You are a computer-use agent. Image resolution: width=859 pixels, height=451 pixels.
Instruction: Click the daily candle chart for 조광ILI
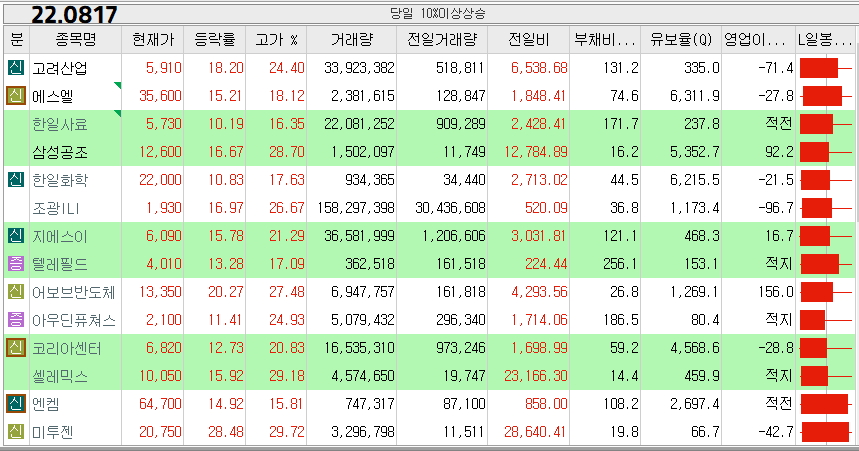point(826,208)
